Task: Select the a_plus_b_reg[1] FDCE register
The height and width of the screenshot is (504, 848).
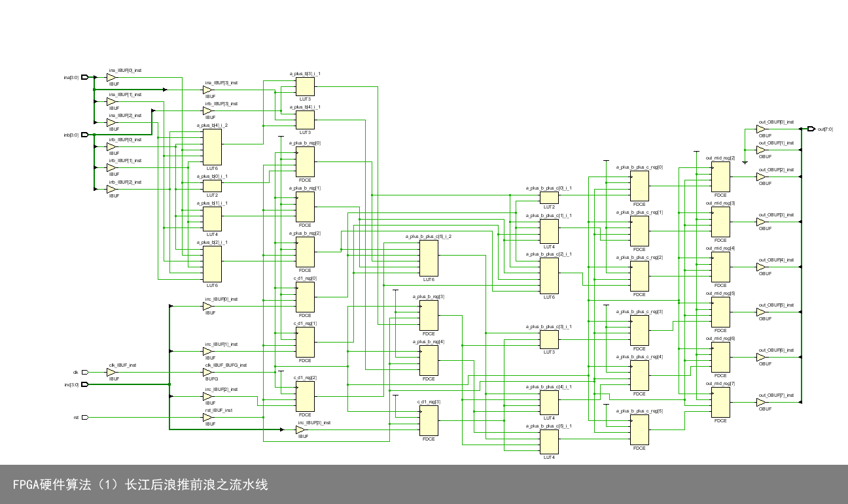Action: [305, 207]
